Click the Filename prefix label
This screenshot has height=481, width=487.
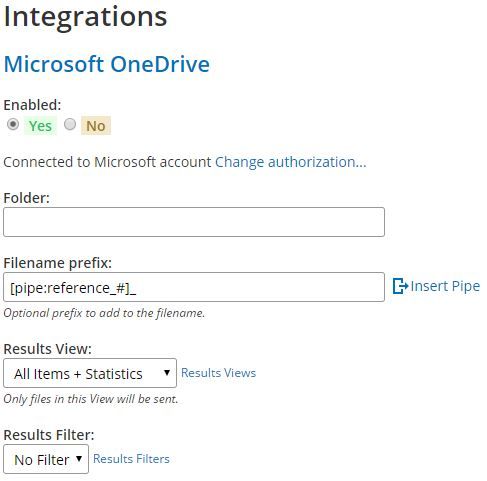[x=58, y=263]
